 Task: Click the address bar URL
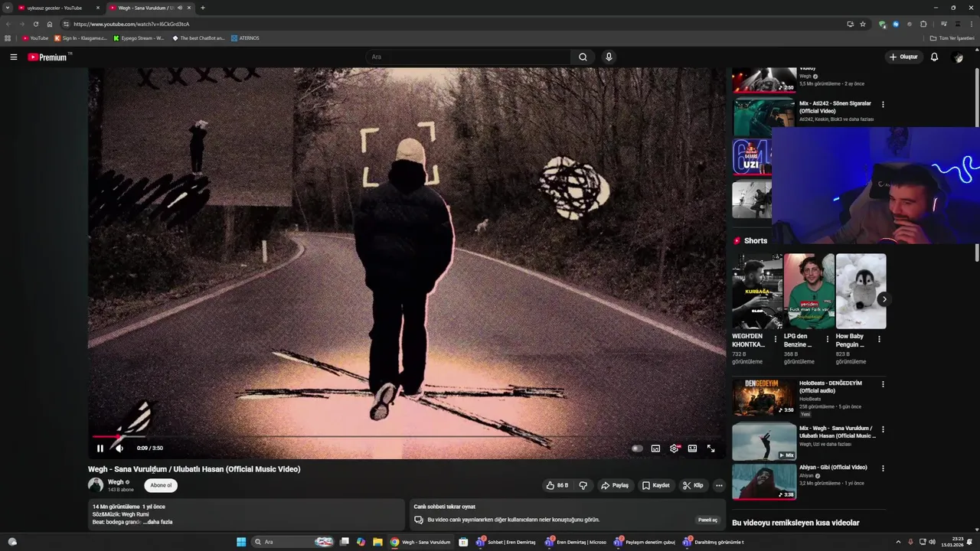pos(131,24)
